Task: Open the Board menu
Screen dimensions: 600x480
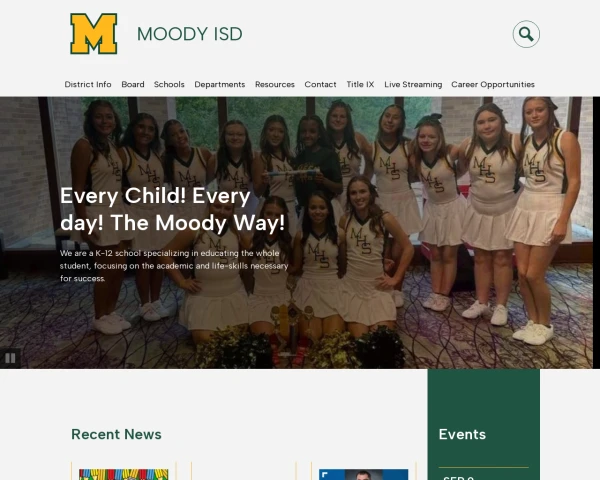Action: click(x=133, y=84)
